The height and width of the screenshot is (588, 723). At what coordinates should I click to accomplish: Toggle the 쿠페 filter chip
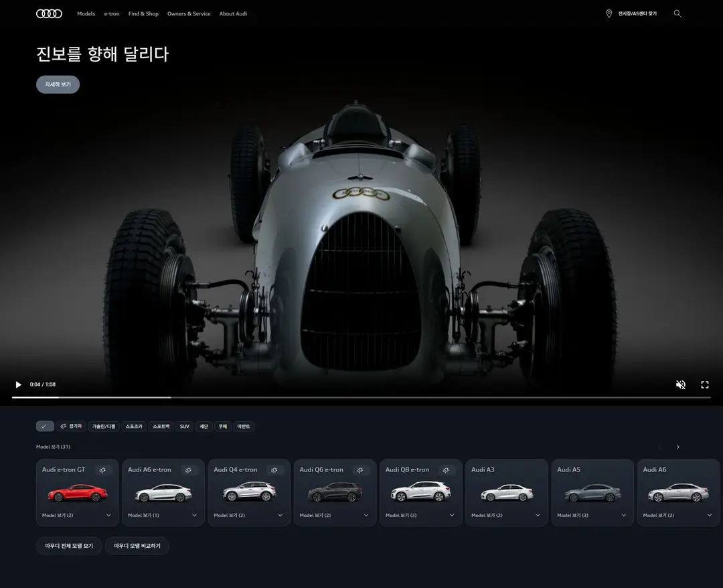coord(223,427)
